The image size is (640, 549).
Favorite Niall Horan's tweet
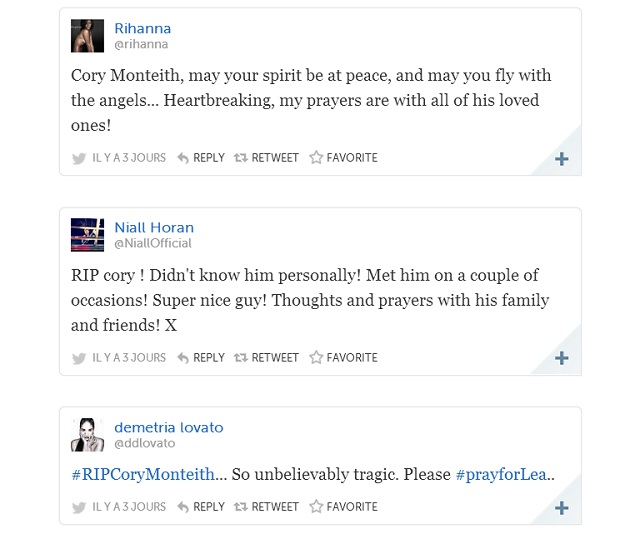point(343,358)
